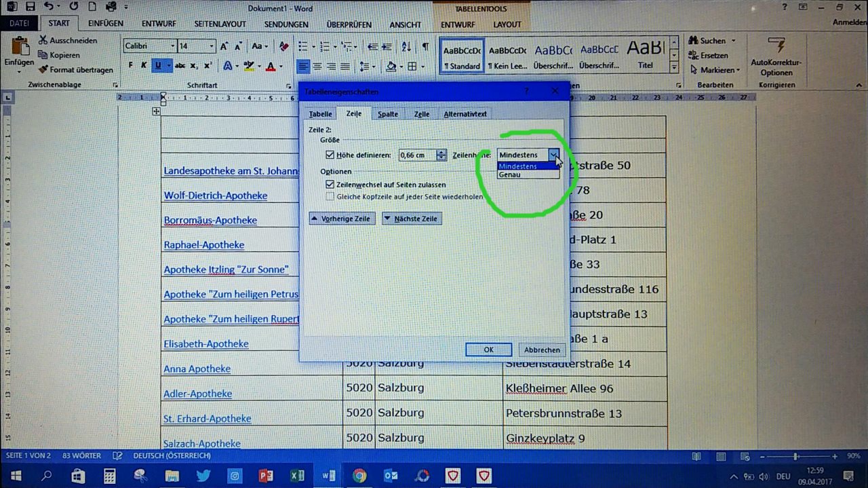Click the font color red A swatch
868x488 pixels.
[x=271, y=66]
